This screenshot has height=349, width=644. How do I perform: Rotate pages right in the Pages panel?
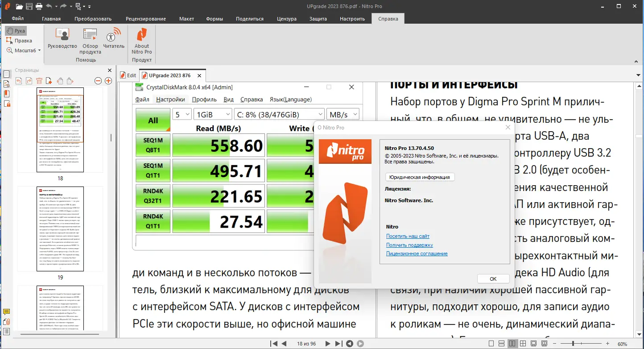29,81
